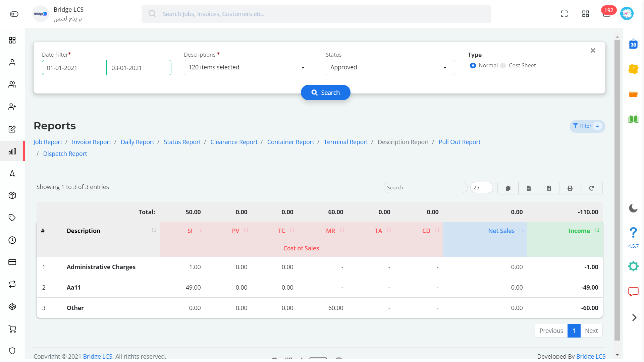Image resolution: width=644 pixels, height=362 pixels.
Task: Click the Dispatch Report tab link
Action: pos(65,154)
